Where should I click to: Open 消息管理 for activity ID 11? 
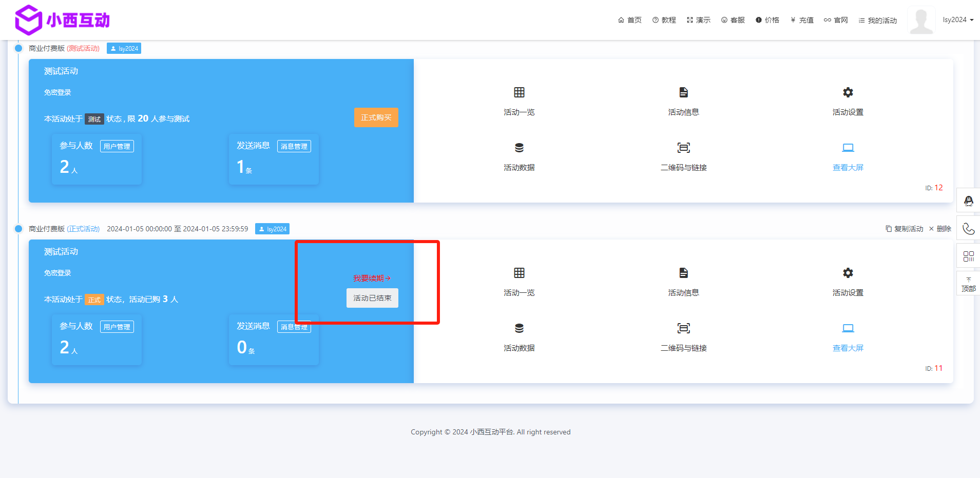coord(294,327)
